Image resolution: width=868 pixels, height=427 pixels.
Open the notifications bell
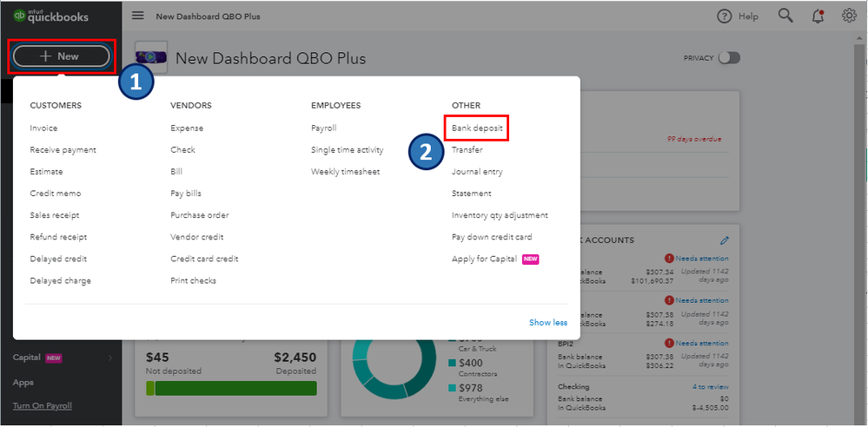point(818,16)
